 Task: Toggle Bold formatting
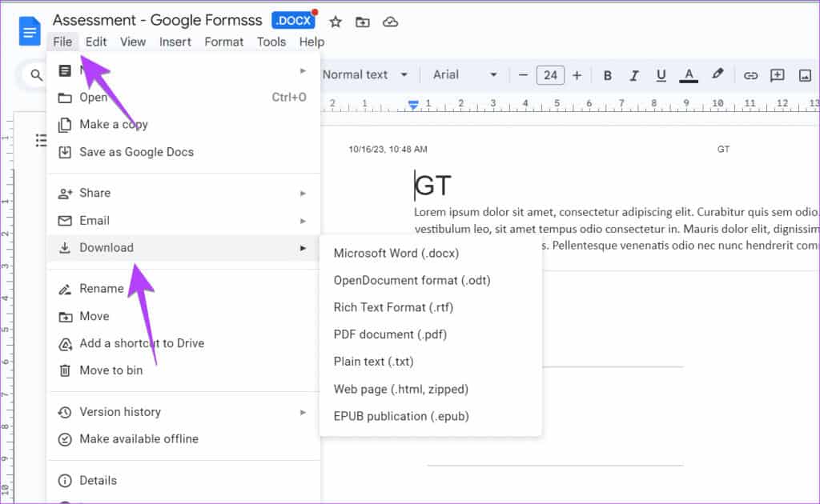(607, 76)
